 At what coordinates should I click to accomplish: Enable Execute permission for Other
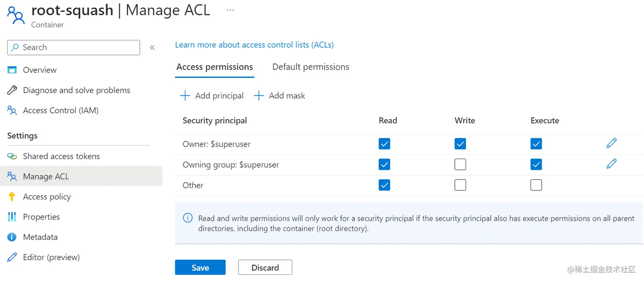[536, 185]
